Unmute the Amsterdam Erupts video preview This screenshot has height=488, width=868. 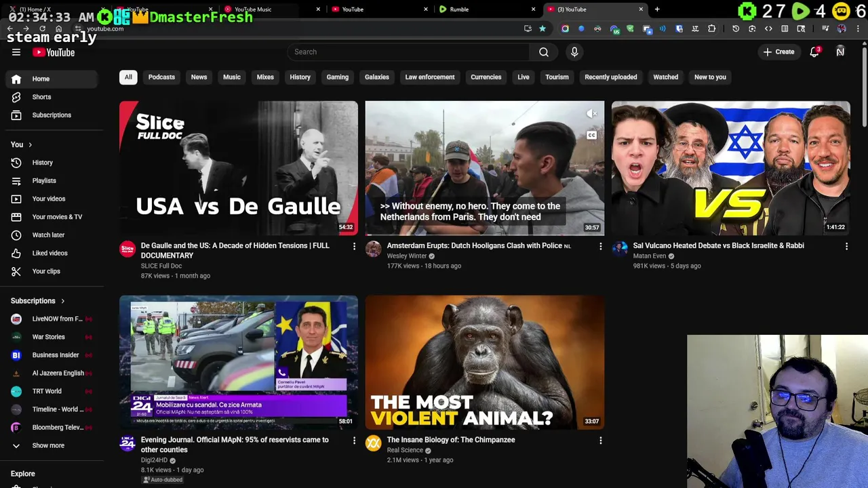tap(591, 114)
